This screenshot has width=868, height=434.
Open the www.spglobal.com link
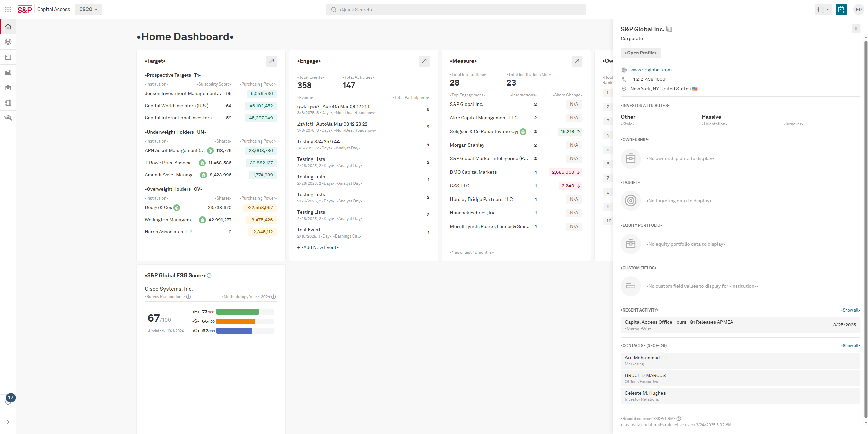click(651, 70)
